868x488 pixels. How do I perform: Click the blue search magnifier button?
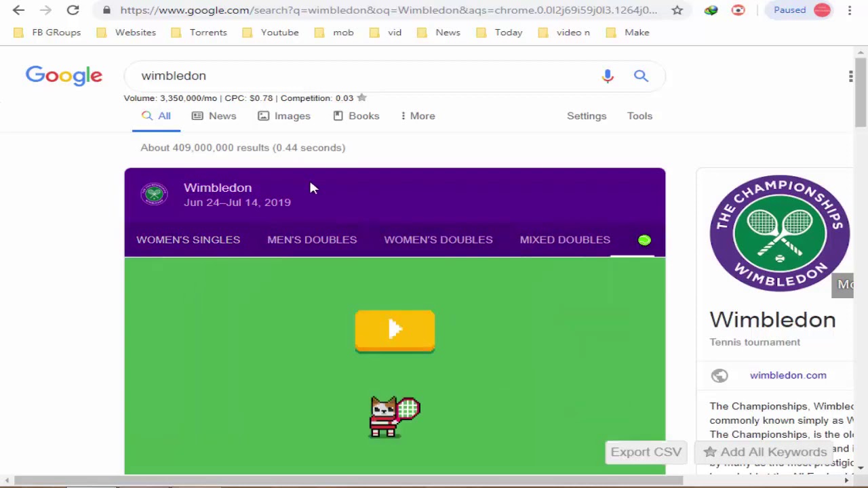point(641,76)
